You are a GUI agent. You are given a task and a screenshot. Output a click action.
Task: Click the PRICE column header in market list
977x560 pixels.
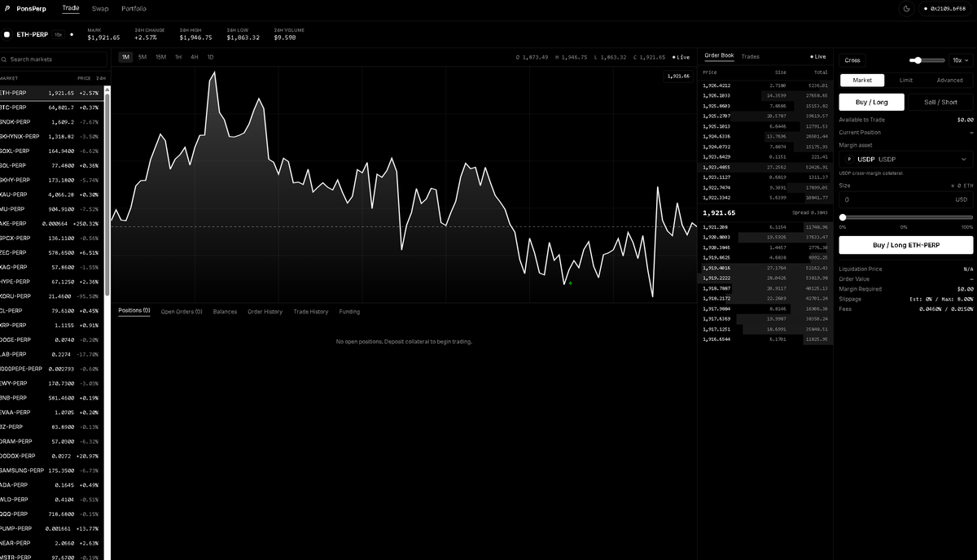coord(84,78)
